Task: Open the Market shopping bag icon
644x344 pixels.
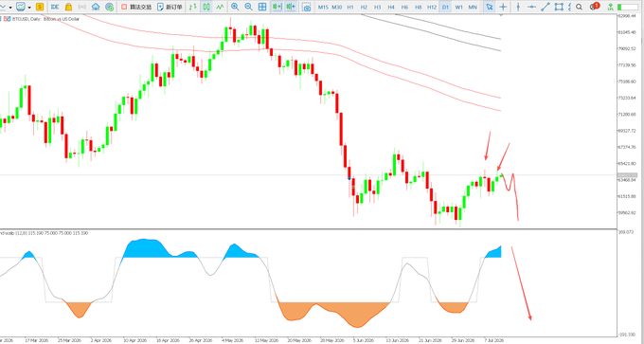Action: (x=68, y=7)
